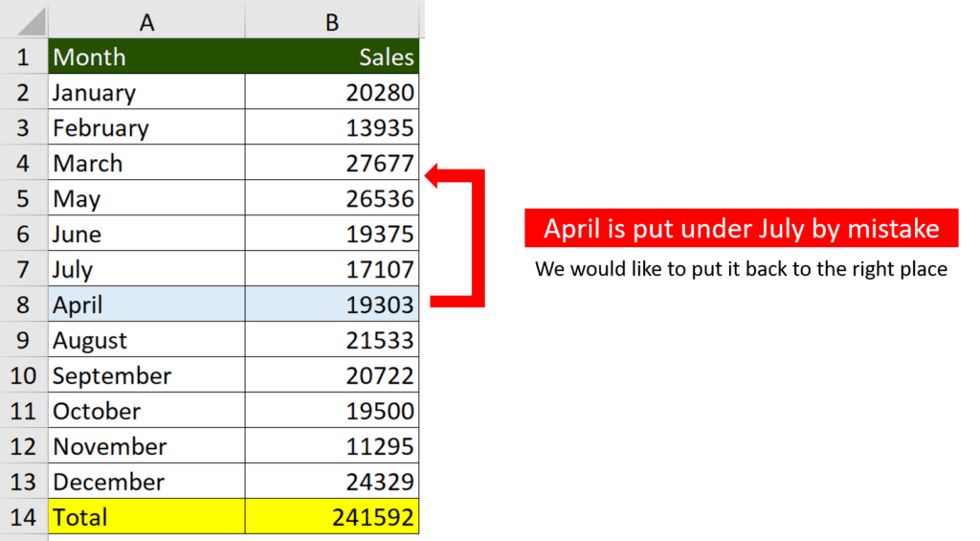The height and width of the screenshot is (541, 980).
Task: Select column A header
Action: click(146, 22)
